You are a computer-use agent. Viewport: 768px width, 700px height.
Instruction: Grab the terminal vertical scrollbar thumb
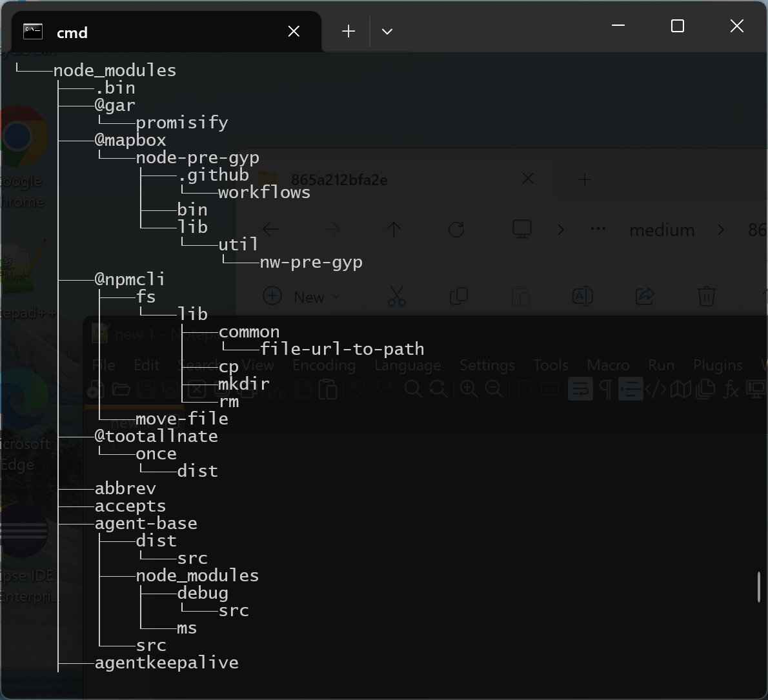tap(759, 587)
